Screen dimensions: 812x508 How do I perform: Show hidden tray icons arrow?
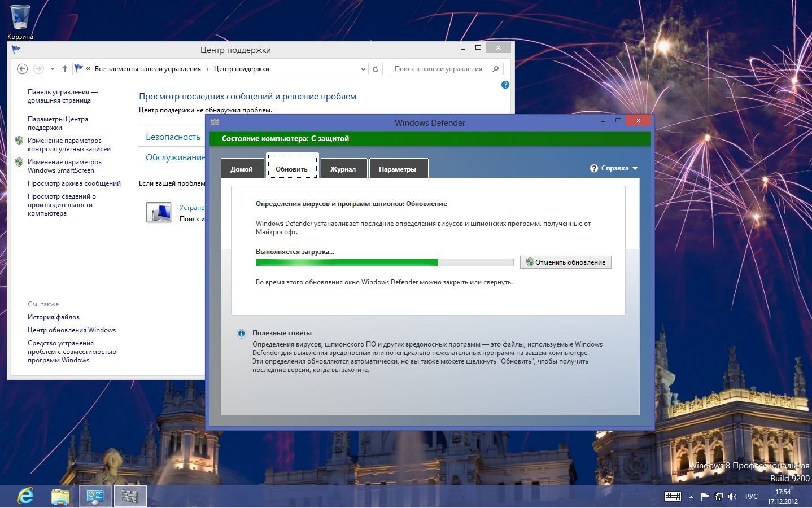[x=691, y=497]
